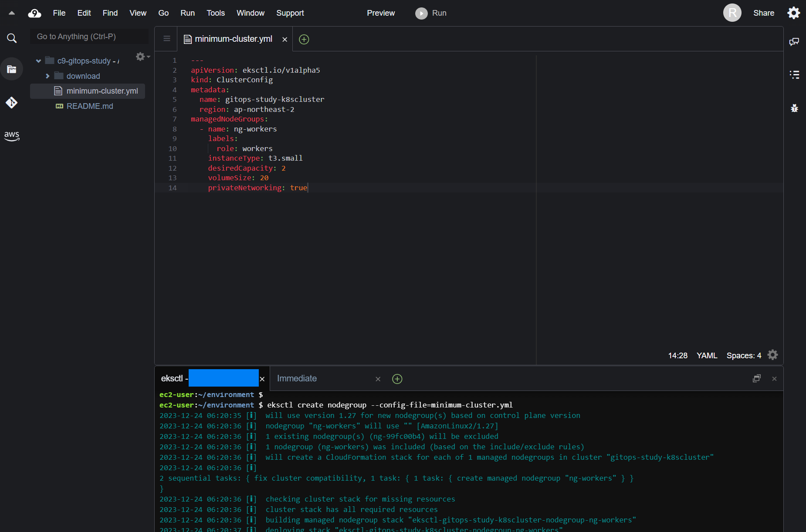Collapse the c9-gitops-study root folder

(x=38, y=61)
